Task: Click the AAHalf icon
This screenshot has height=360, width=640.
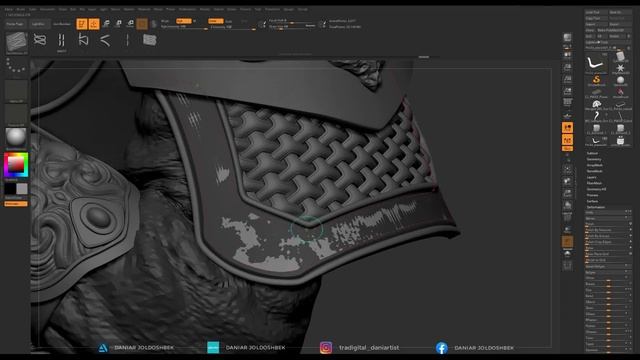Action: point(567,91)
